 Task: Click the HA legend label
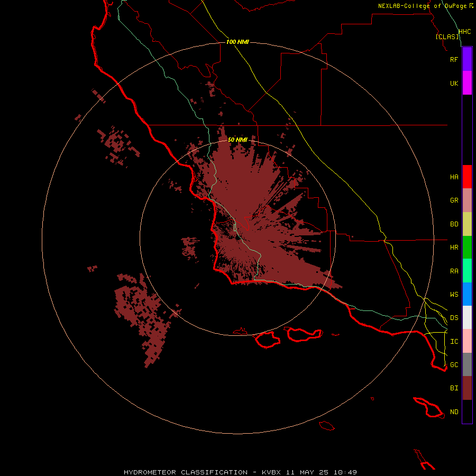point(454,177)
